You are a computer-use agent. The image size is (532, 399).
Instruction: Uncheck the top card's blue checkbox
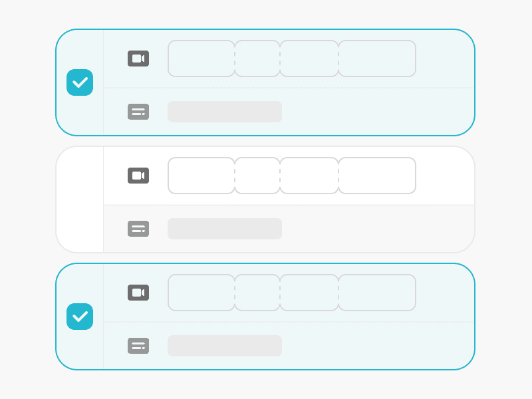click(80, 82)
